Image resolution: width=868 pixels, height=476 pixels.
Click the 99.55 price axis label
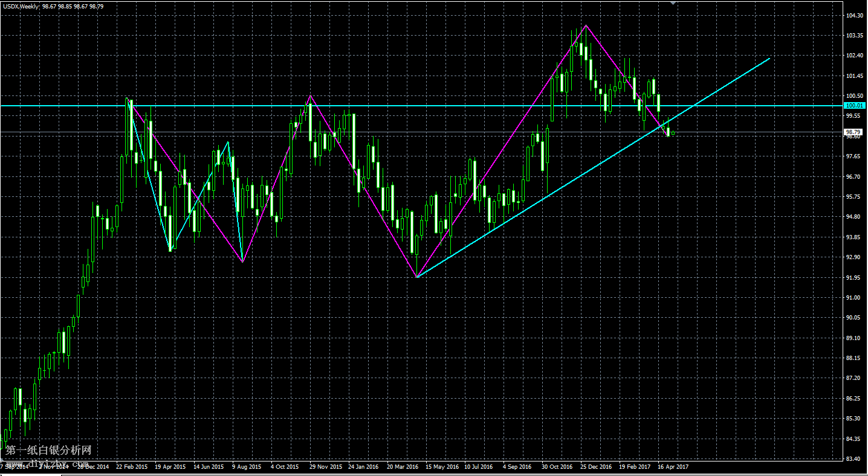pos(853,116)
